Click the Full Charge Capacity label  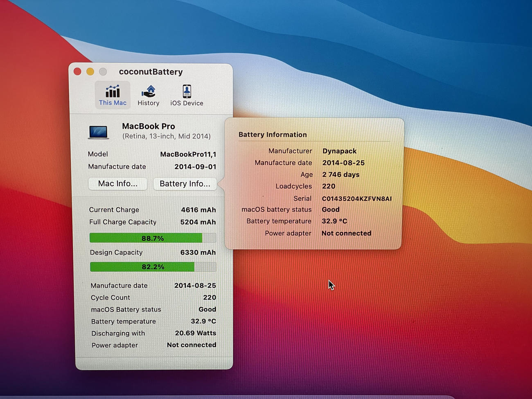pyautogui.click(x=123, y=222)
